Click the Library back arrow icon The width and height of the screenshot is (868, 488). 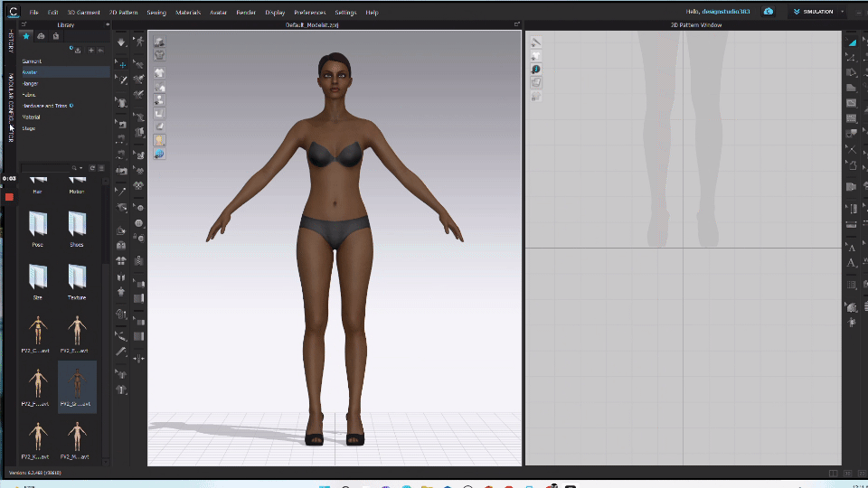tap(100, 51)
